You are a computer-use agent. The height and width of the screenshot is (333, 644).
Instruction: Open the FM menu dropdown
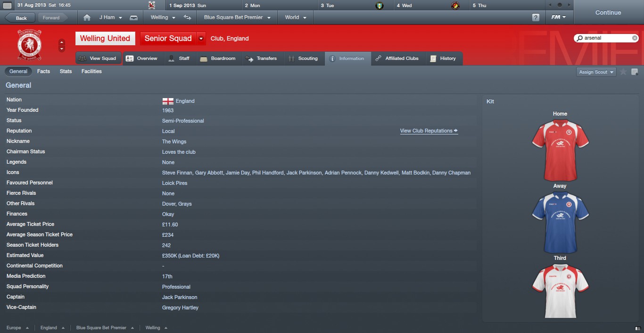[559, 17]
